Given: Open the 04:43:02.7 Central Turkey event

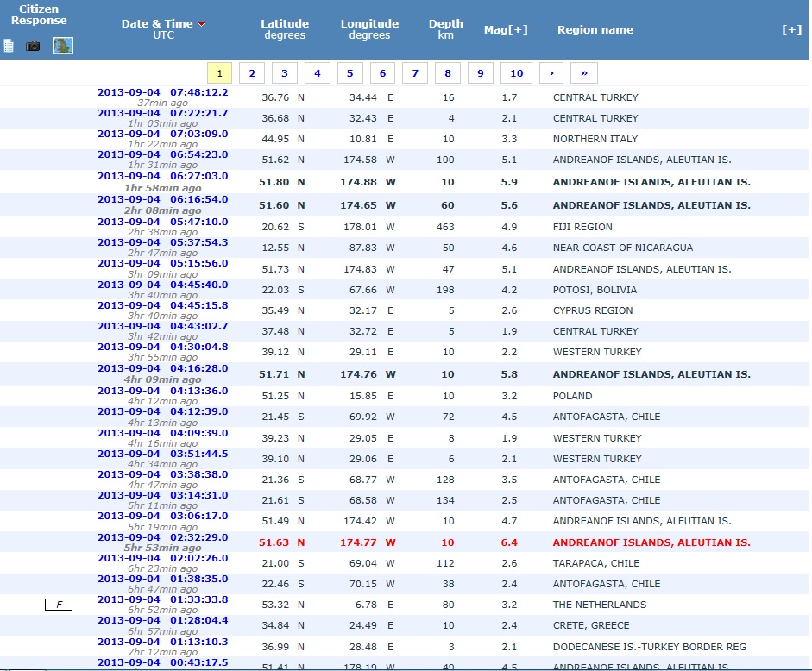Looking at the screenshot, I should pyautogui.click(x=162, y=326).
